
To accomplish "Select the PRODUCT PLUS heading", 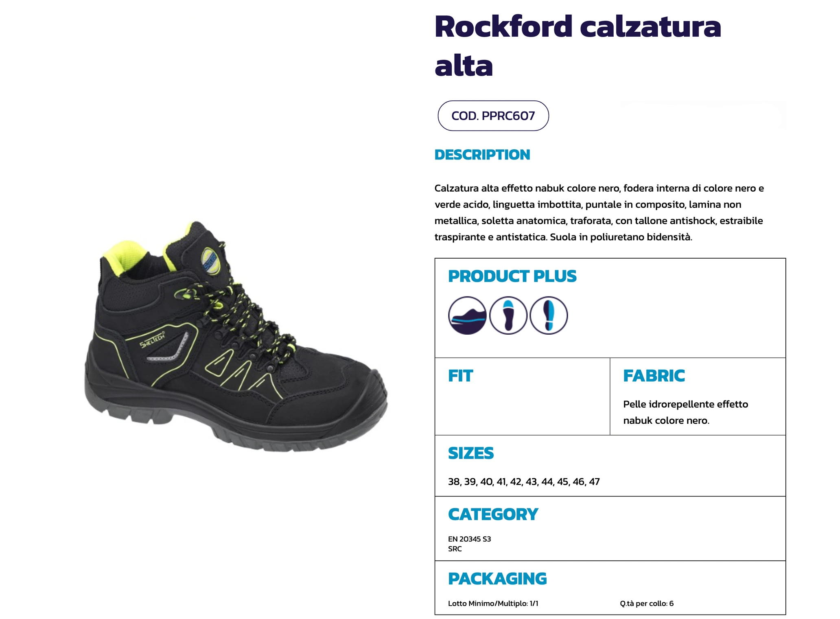I will [512, 276].
